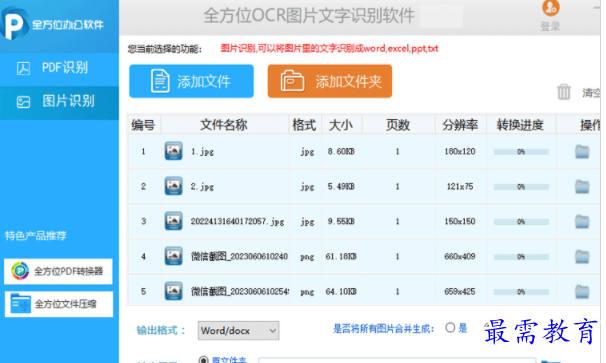Switch to PDF识别 in the sidebar
Viewport: 606px width, 363px height.
click(x=60, y=68)
